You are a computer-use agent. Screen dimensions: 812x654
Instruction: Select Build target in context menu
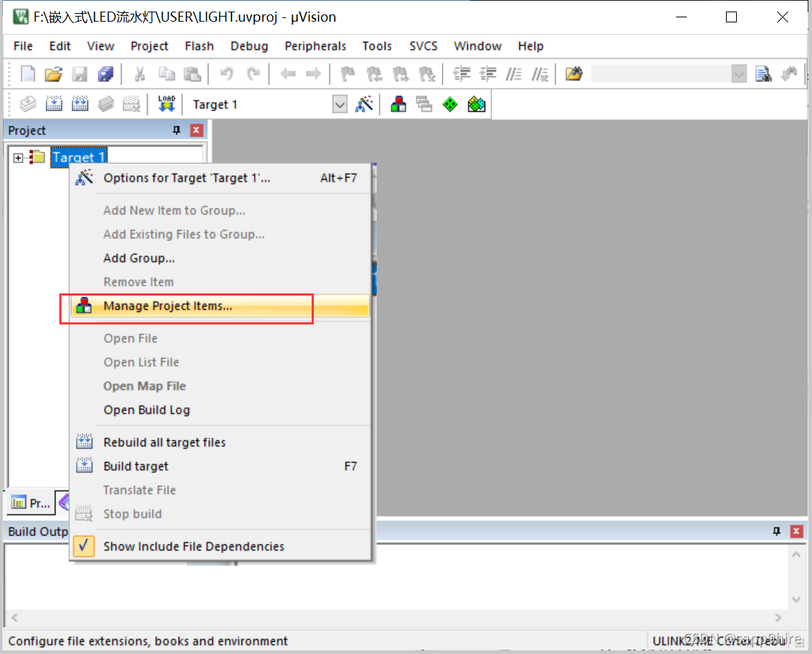click(x=221, y=466)
